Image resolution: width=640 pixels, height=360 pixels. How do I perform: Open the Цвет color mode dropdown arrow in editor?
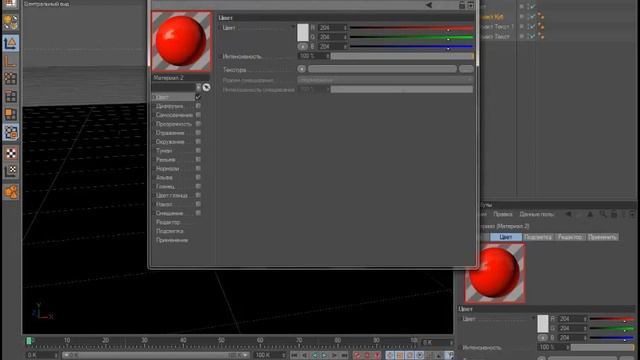click(293, 27)
